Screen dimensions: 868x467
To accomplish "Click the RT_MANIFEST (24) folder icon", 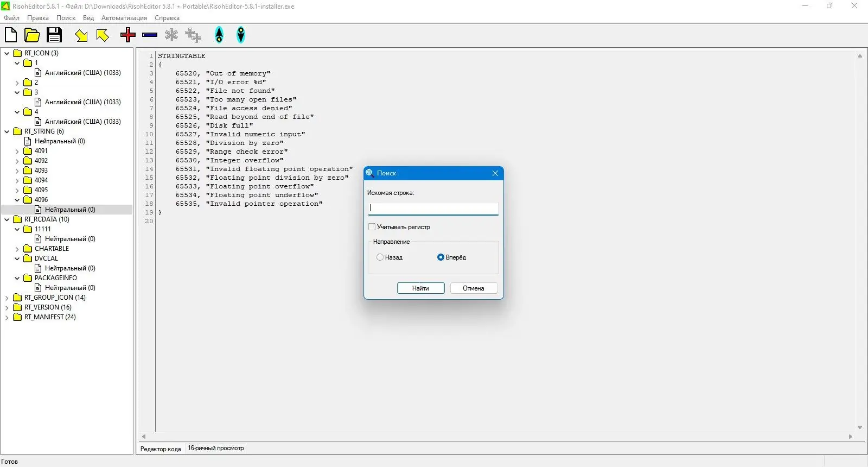I will coord(17,317).
